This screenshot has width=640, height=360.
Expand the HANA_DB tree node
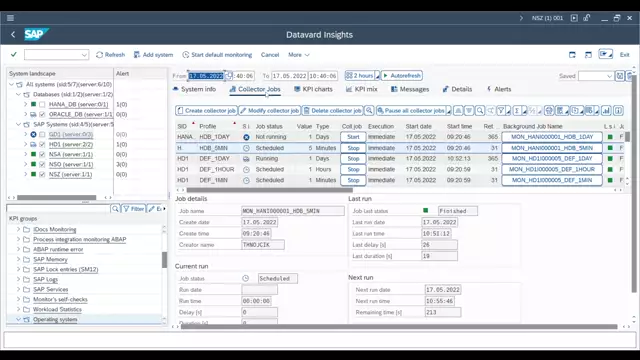pyautogui.click(x=25, y=104)
